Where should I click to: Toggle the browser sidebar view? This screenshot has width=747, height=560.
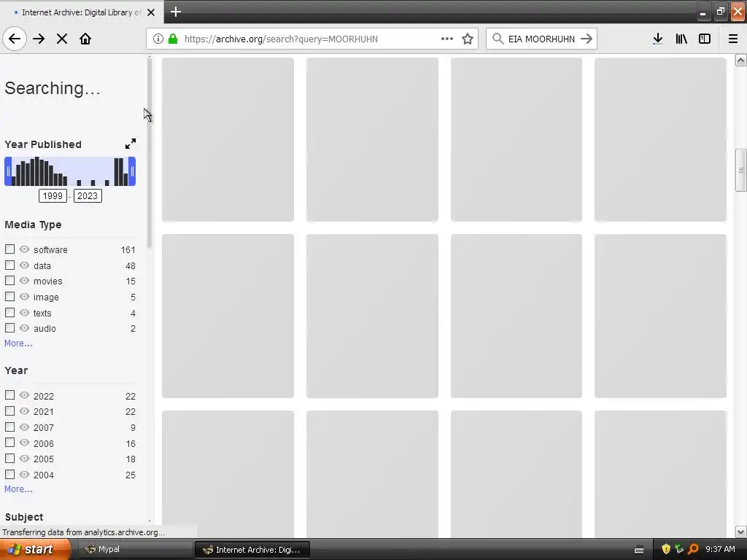click(705, 39)
